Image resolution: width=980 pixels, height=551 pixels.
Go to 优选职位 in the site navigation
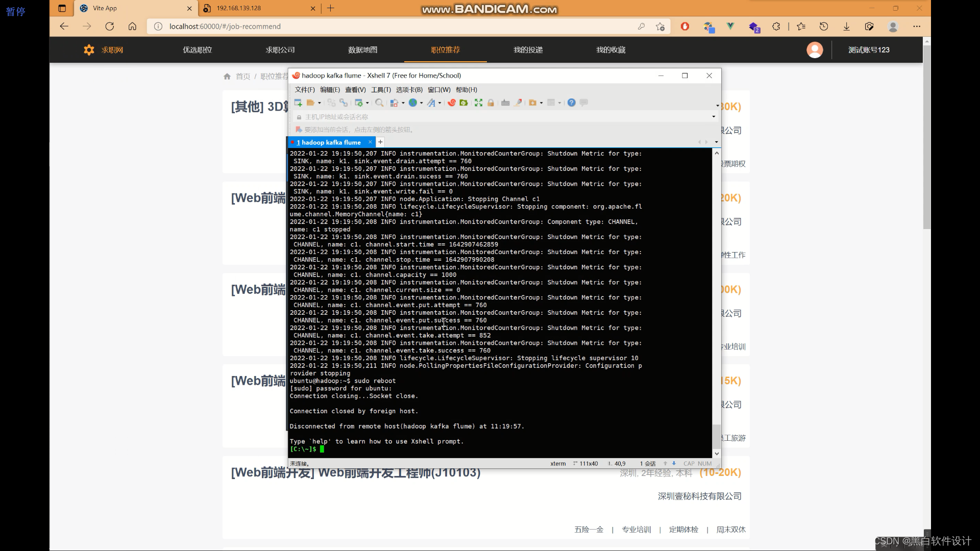point(198,50)
